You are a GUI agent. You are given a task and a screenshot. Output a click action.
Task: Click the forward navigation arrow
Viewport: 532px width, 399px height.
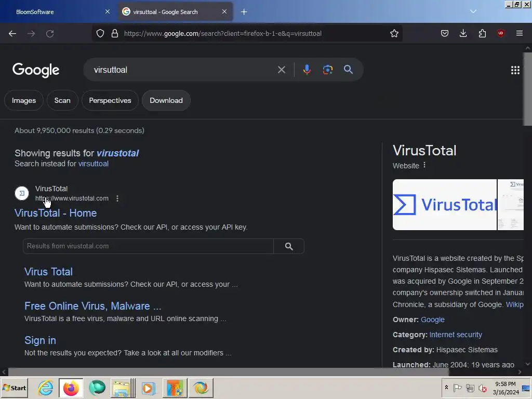31,34
